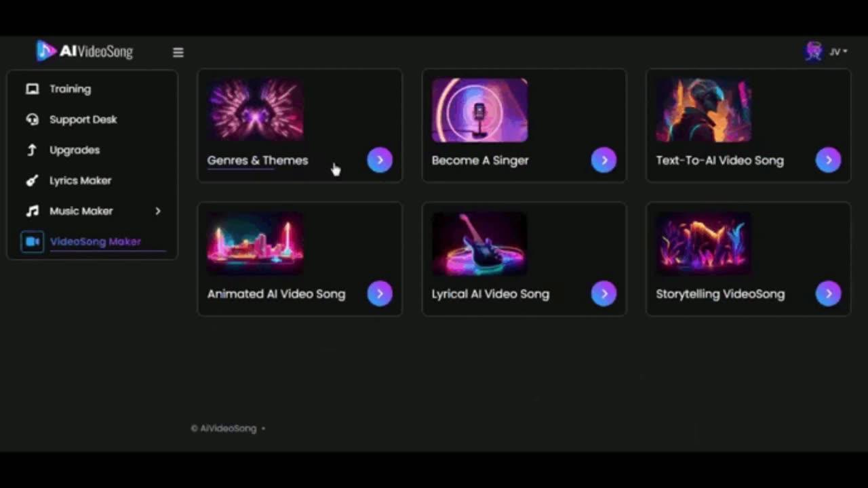Image resolution: width=868 pixels, height=488 pixels.
Task: Click the Text-To-AI Video Song title
Action: click(719, 161)
